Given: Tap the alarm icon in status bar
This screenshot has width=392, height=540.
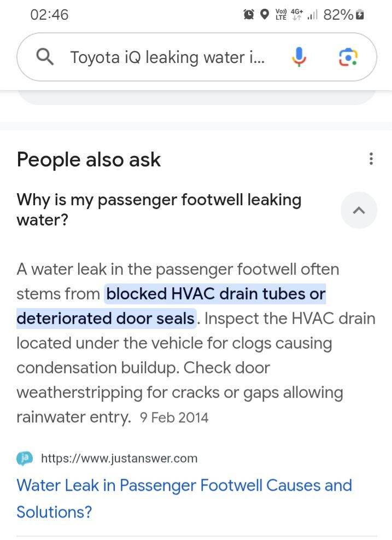Looking at the screenshot, I should point(249,15).
